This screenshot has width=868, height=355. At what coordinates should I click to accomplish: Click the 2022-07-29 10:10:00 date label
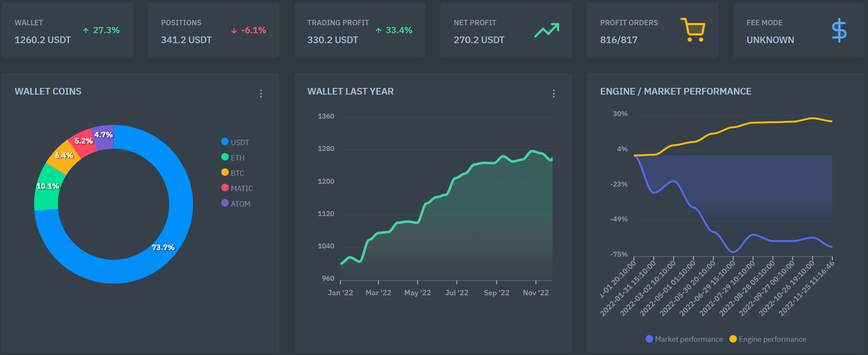pyautogui.click(x=727, y=289)
